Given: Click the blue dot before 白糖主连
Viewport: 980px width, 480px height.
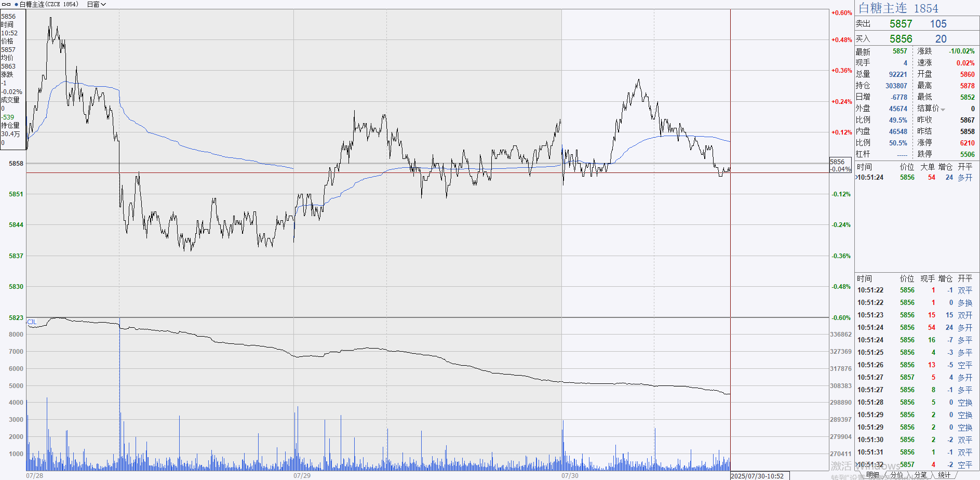Looking at the screenshot, I should click(x=17, y=4).
